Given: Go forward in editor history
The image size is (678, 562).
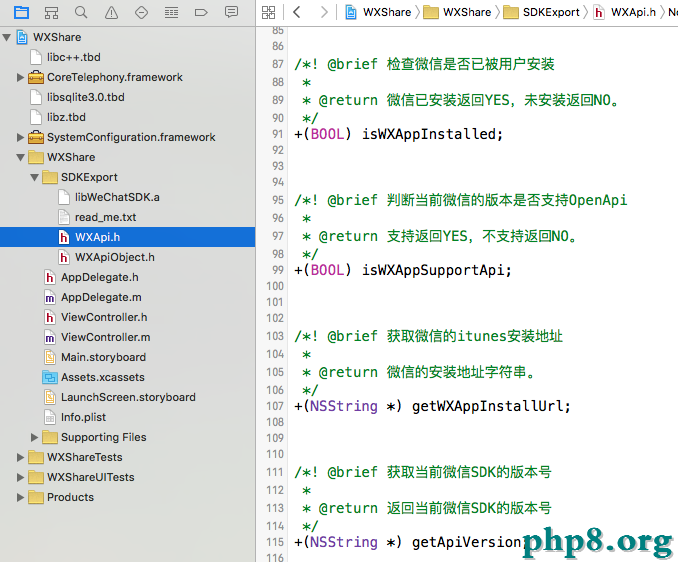Looking at the screenshot, I should click(324, 12).
